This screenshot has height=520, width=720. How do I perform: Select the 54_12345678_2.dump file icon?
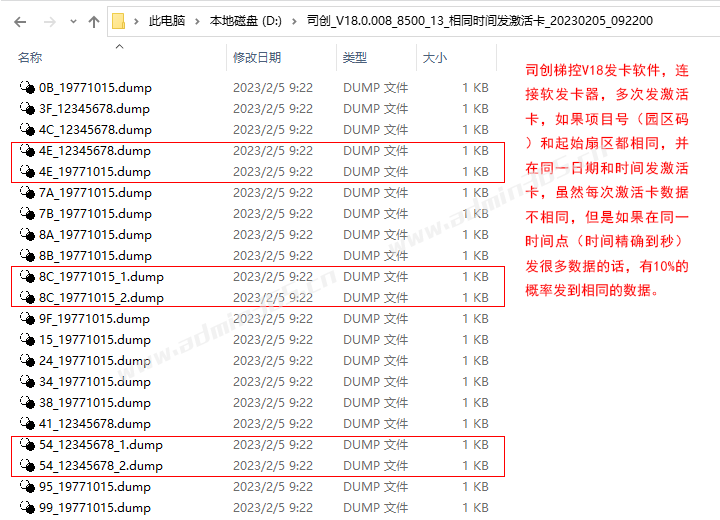28,465
